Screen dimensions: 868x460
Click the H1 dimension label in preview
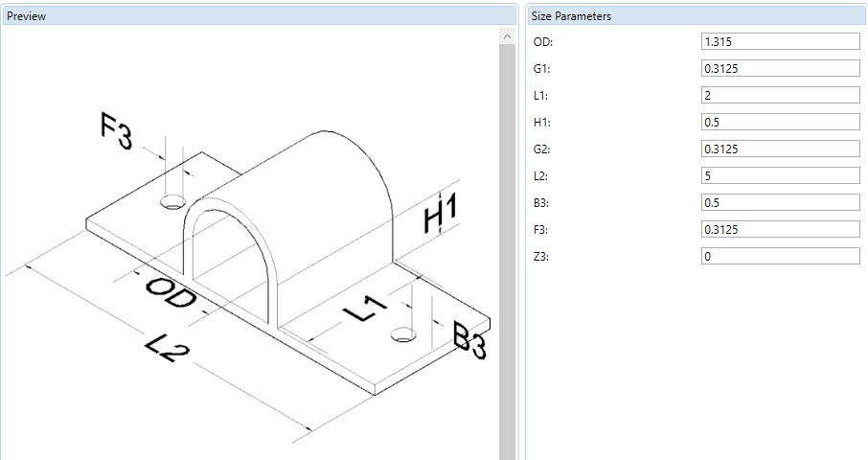pos(442,214)
